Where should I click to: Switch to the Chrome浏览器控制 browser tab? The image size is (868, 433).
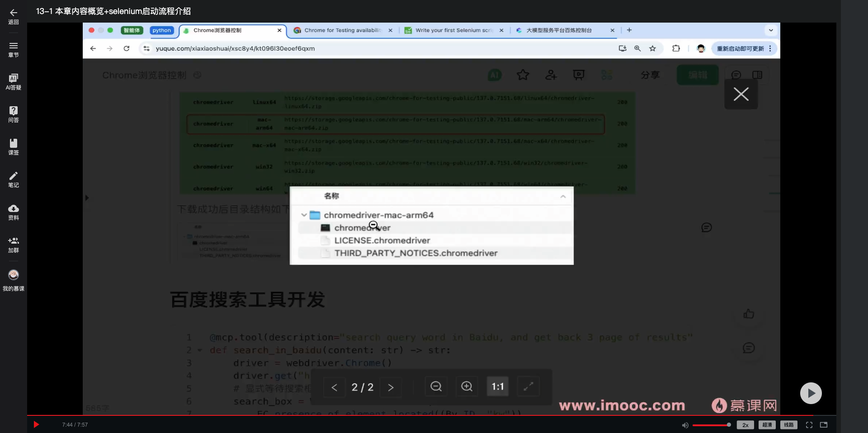233,30
